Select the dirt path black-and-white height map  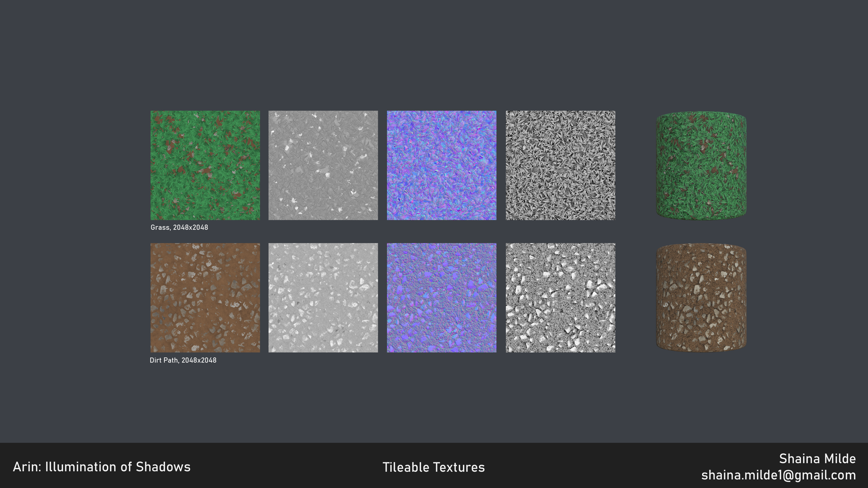561,298
